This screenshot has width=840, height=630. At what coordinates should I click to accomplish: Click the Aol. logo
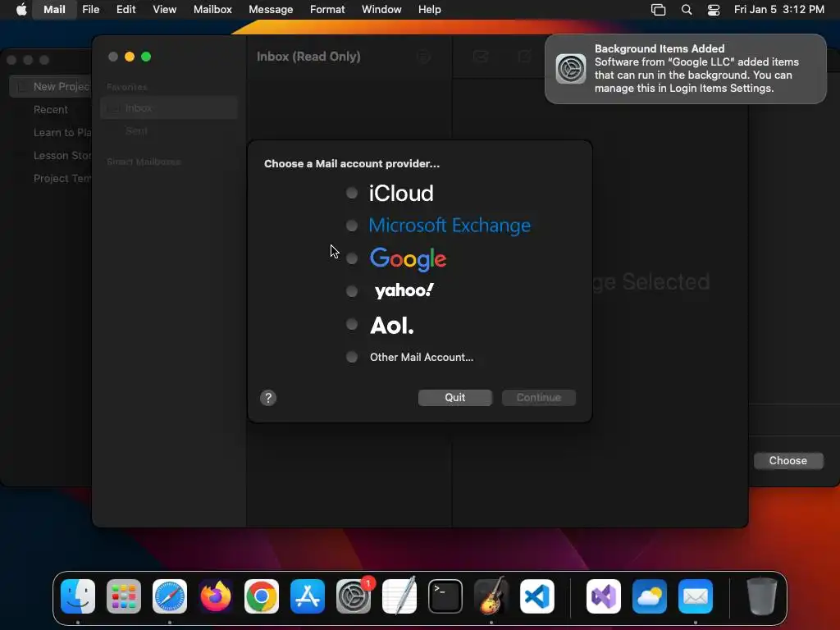pos(391,325)
